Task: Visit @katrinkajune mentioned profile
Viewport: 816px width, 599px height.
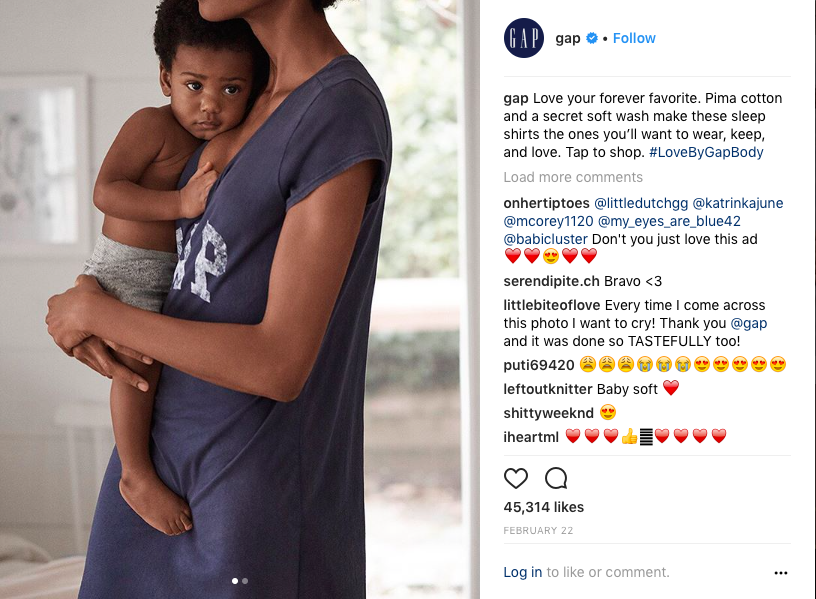Action: 737,203
